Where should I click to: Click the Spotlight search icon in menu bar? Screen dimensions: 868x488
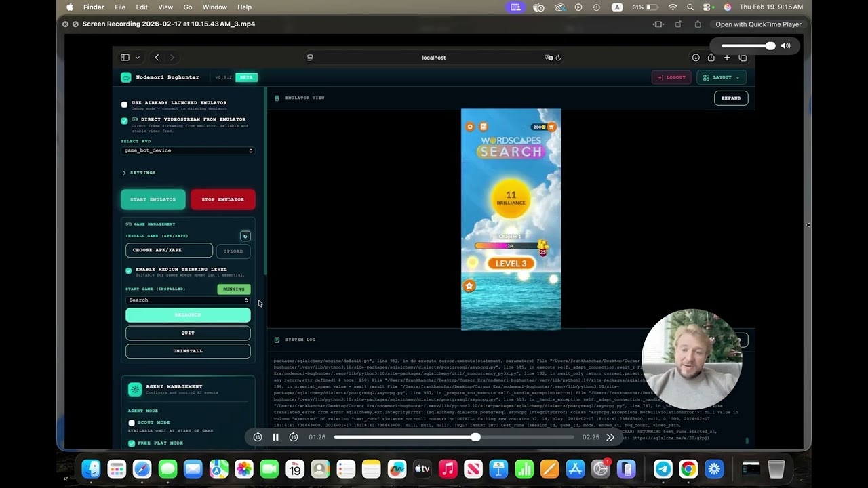[690, 7]
